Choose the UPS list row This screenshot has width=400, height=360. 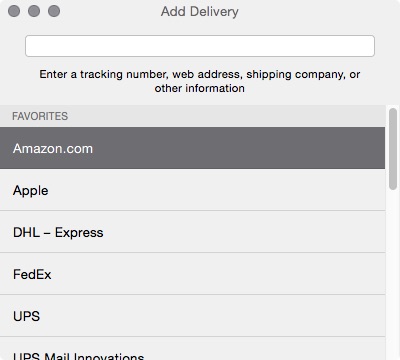[192, 316]
